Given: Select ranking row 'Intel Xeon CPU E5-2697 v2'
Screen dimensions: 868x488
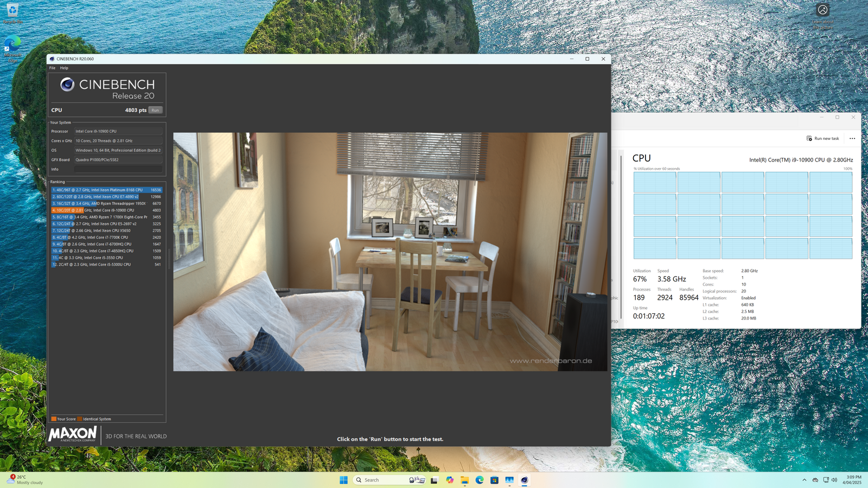Looking at the screenshot, I should (107, 224).
